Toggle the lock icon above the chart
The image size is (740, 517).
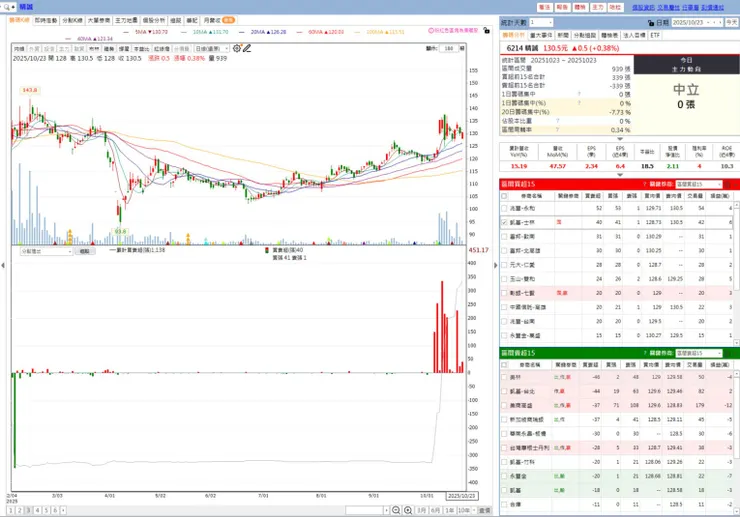(x=487, y=30)
